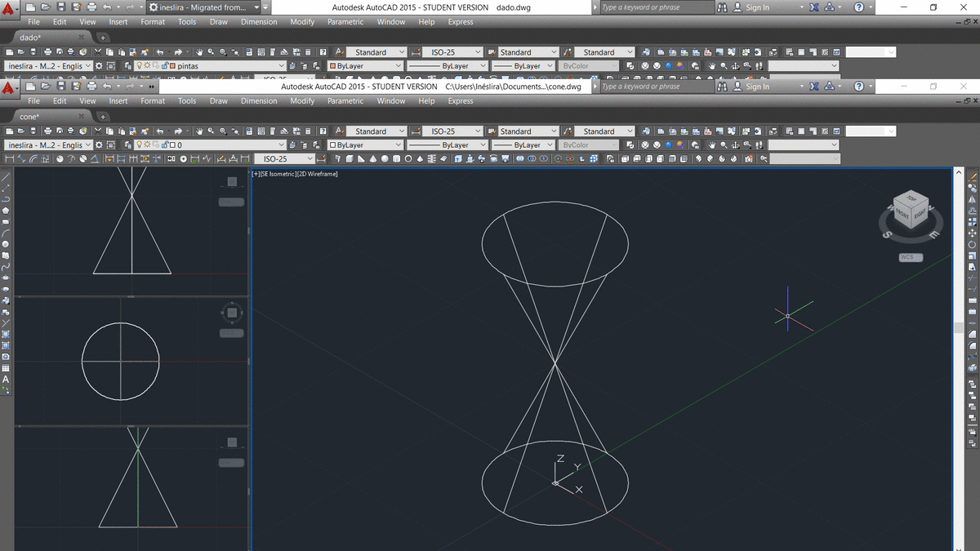Click Match Properties icon in cone Standard toolbar
This screenshot has width=980, height=551.
pos(145,131)
